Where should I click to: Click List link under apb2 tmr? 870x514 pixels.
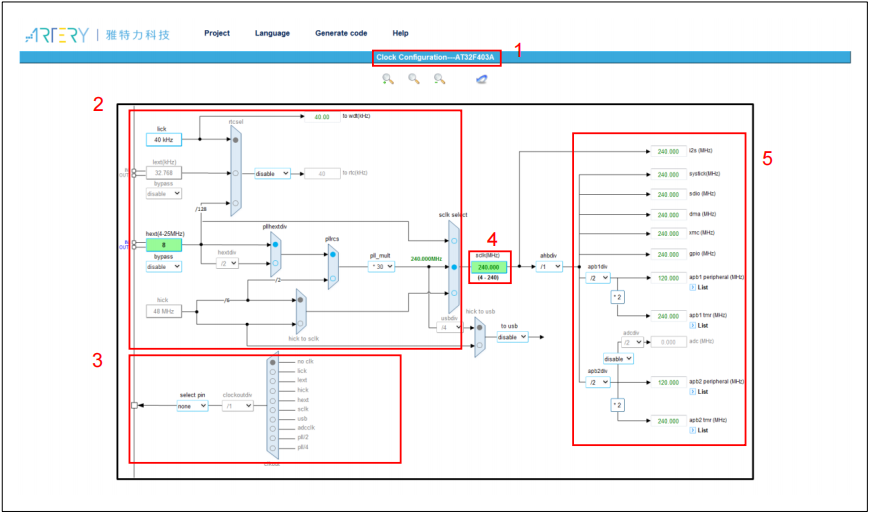(702, 430)
